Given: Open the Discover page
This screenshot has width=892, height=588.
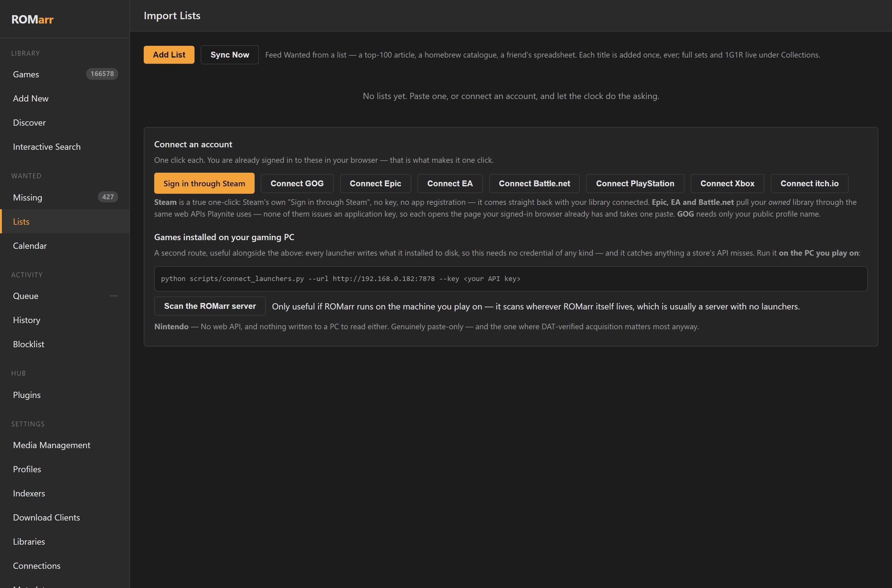Looking at the screenshot, I should [x=64, y=123].
